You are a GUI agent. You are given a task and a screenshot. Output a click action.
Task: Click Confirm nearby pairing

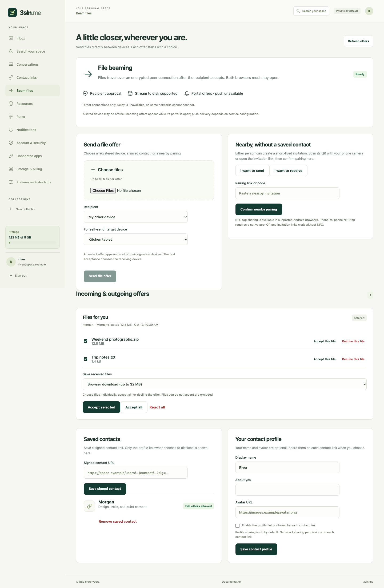259,209
